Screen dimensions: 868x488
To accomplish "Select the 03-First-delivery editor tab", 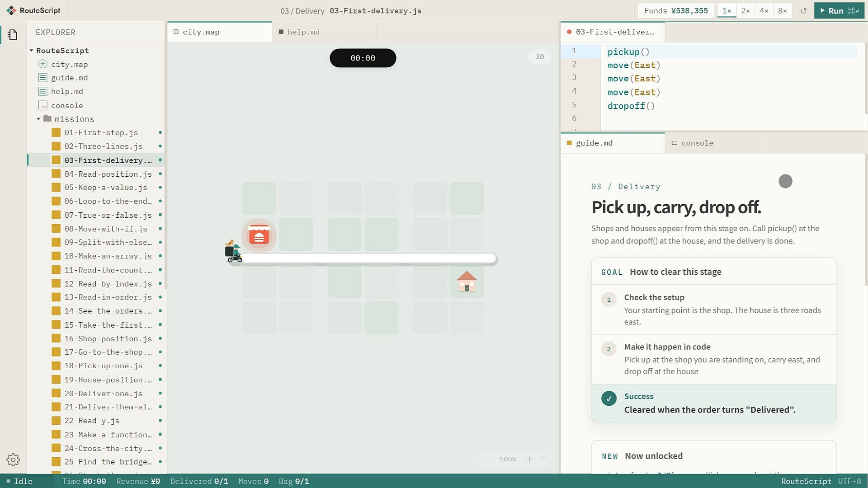I will [613, 32].
